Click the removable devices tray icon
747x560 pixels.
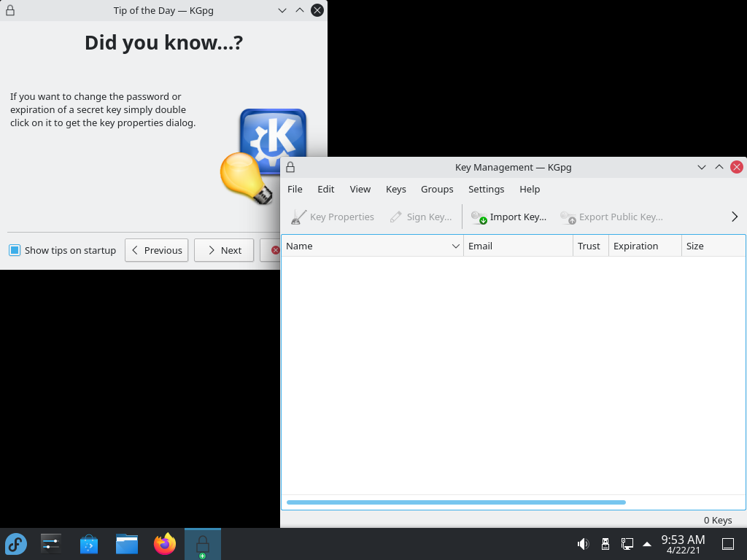tap(605, 544)
